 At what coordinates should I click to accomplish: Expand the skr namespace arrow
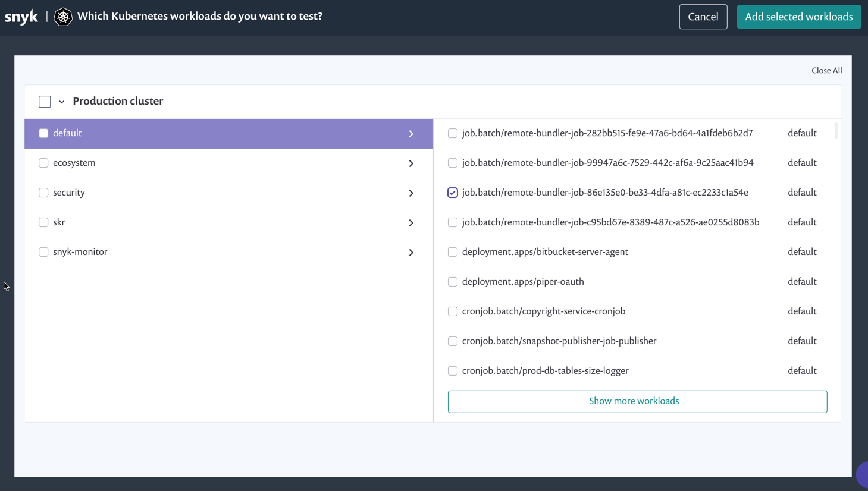click(411, 223)
